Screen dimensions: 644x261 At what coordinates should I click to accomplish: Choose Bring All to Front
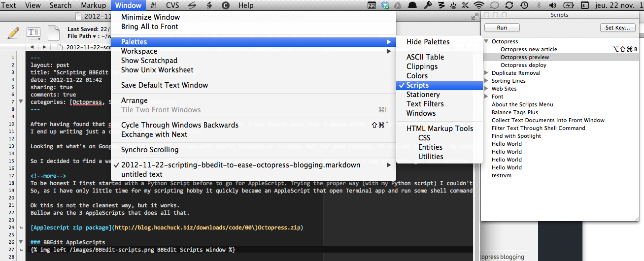(x=254, y=27)
